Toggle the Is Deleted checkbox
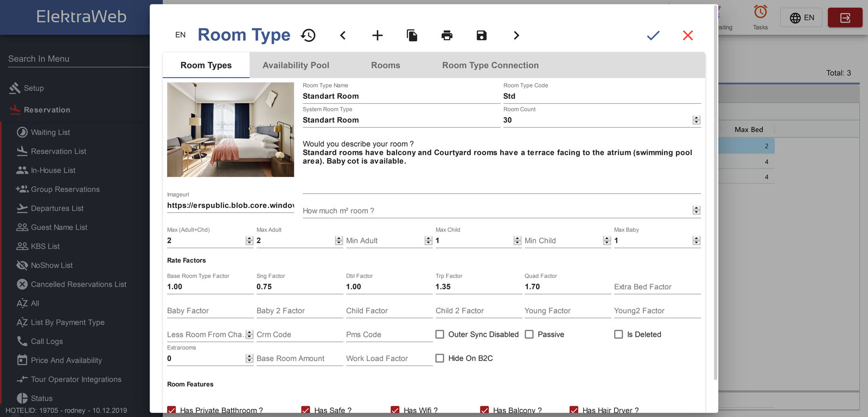Image resolution: width=868 pixels, height=417 pixels. pyautogui.click(x=618, y=334)
